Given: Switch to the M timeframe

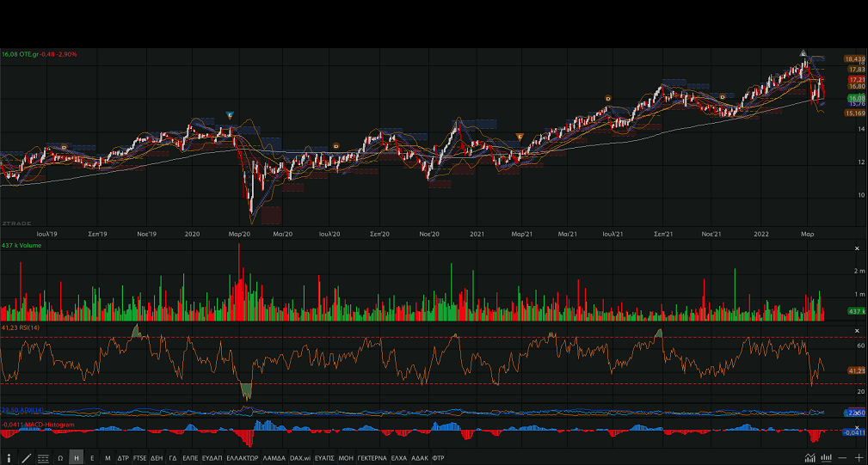Looking at the screenshot, I should pyautogui.click(x=108, y=458).
